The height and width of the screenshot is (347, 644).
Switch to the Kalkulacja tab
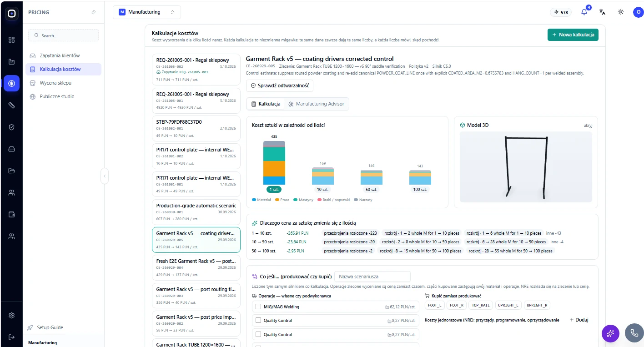[266, 104]
